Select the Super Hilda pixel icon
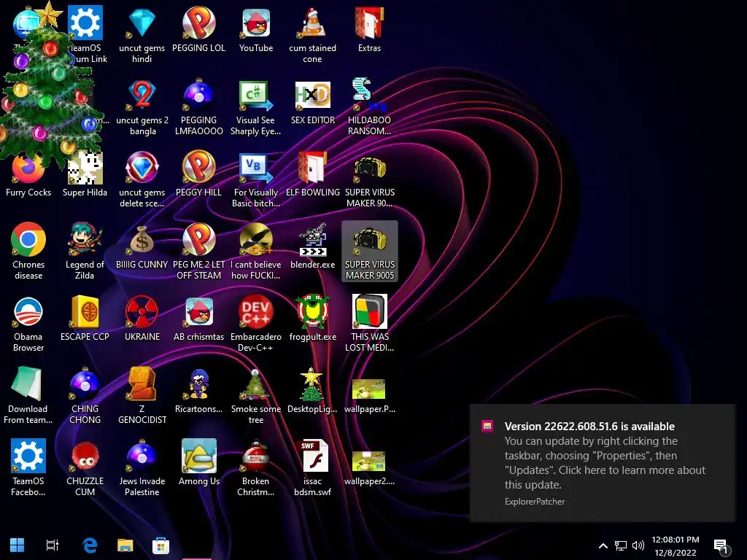747x560 pixels. pos(85,168)
